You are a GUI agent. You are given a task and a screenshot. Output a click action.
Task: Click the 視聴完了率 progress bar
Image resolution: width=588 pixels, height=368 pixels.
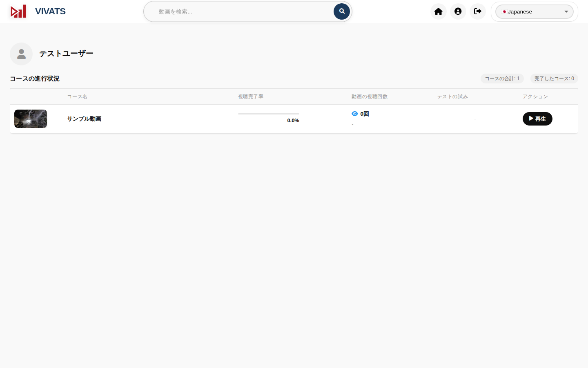point(269,114)
